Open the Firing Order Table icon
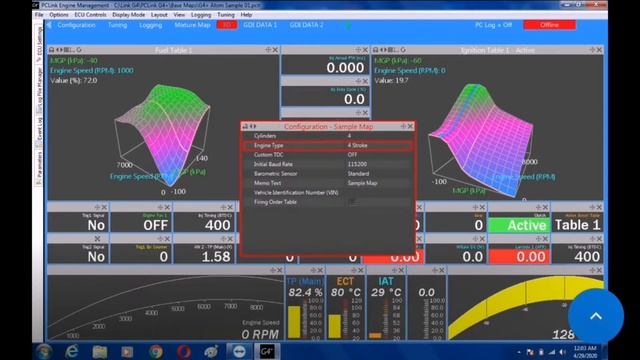The width and height of the screenshot is (640, 360). point(352,202)
